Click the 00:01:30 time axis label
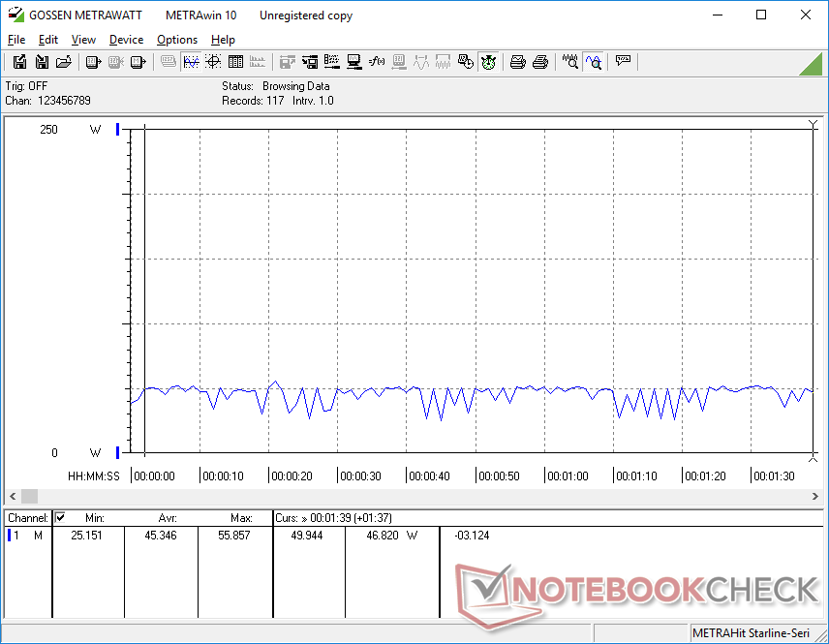The image size is (829, 644). [x=774, y=475]
